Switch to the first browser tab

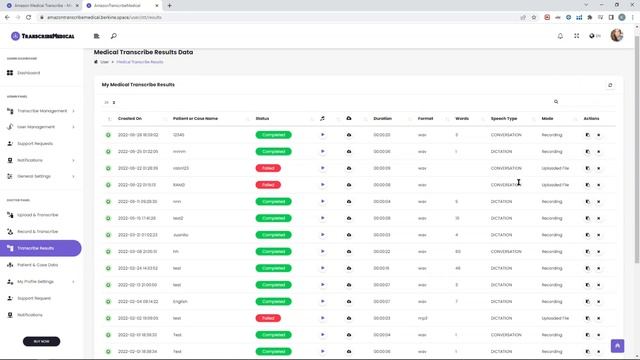point(42,6)
